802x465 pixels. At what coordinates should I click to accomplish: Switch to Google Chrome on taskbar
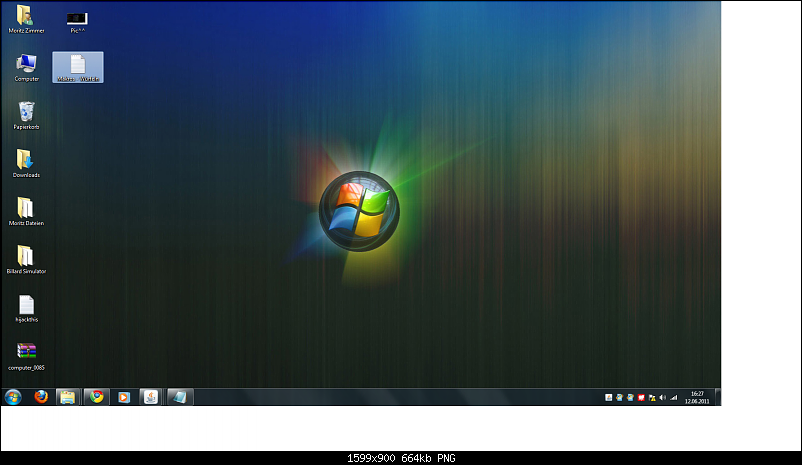(97, 397)
